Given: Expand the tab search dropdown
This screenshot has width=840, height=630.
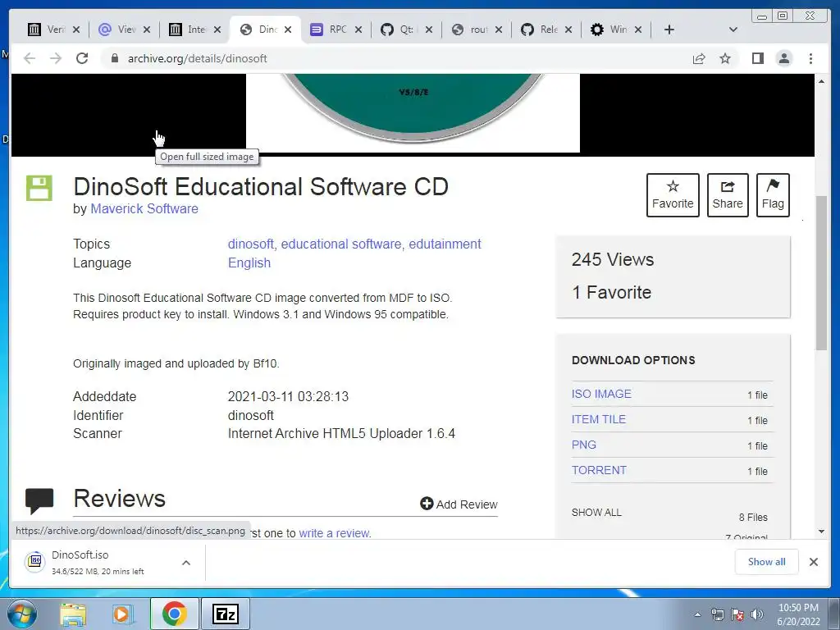Looking at the screenshot, I should [x=733, y=30].
